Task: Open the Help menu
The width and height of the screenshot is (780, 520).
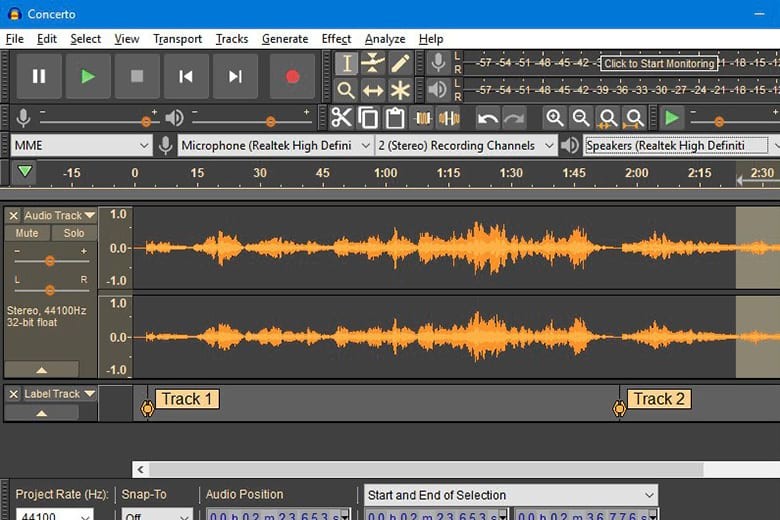Action: (431, 39)
